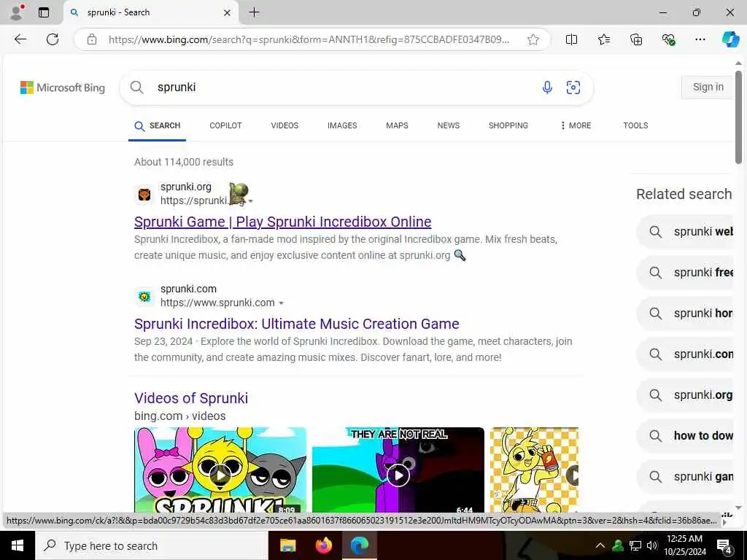Open the Favorites list icon
This screenshot has width=747, height=560.
(603, 39)
